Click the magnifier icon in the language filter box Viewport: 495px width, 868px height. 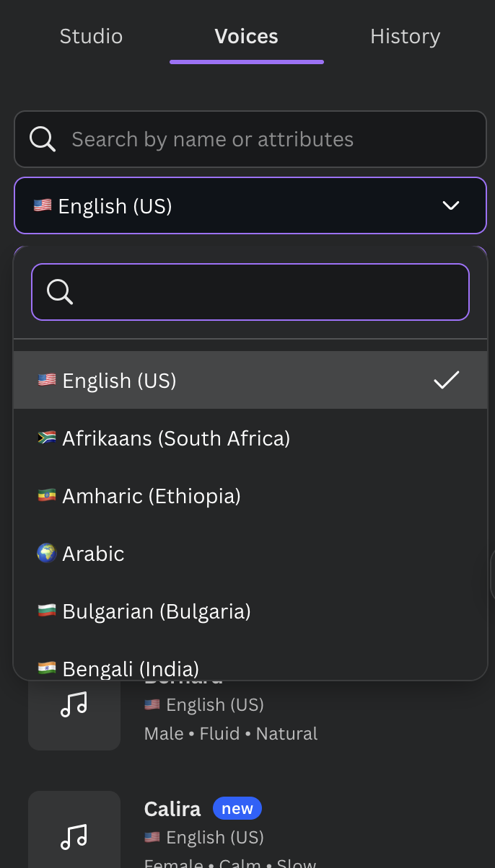(59, 292)
